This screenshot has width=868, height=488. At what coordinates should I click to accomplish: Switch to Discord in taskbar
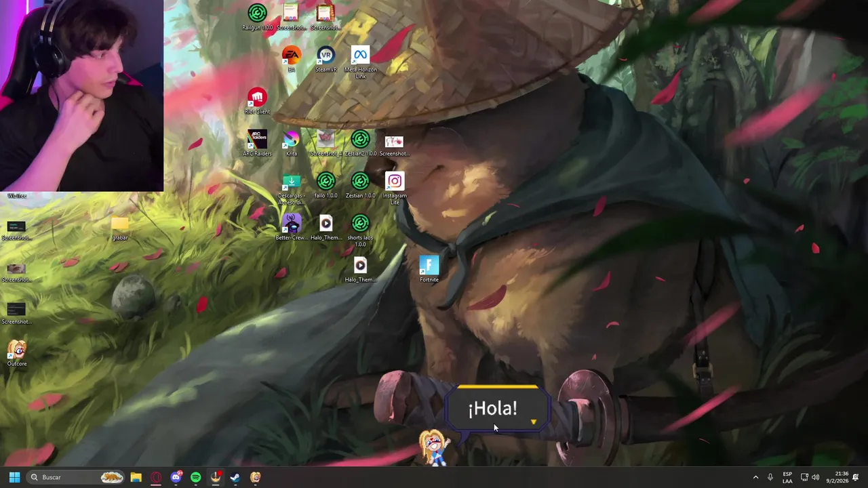[x=176, y=477]
